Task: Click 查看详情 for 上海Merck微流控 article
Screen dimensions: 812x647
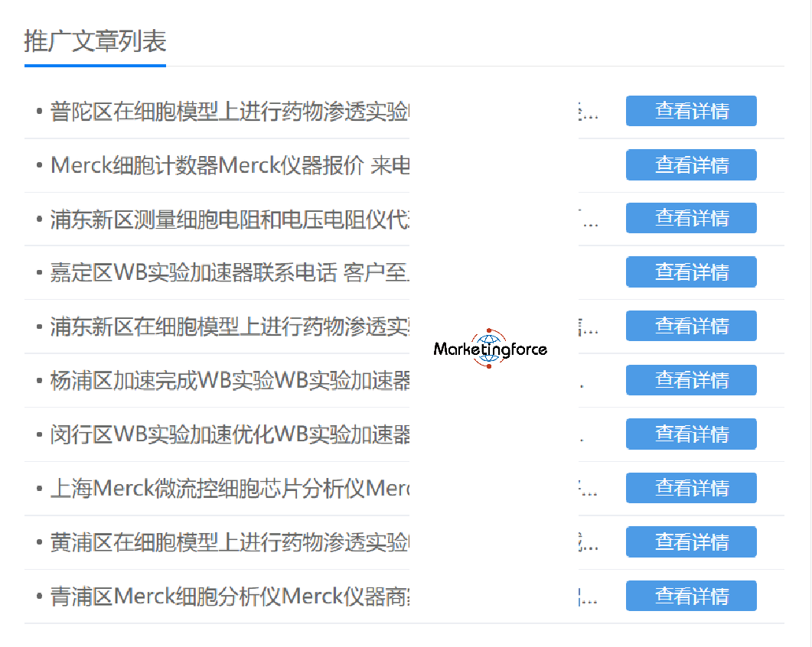Action: [691, 488]
